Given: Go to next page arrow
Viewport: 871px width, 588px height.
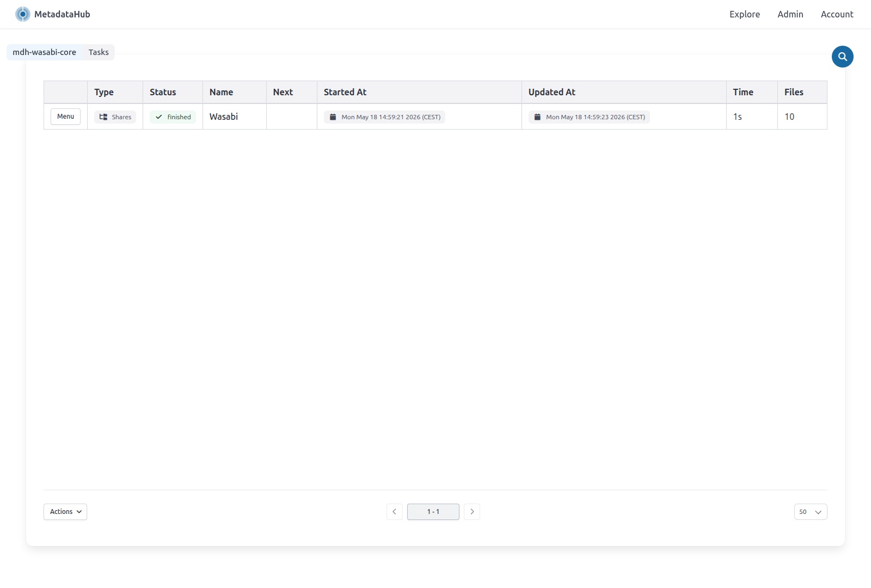Looking at the screenshot, I should (x=472, y=512).
